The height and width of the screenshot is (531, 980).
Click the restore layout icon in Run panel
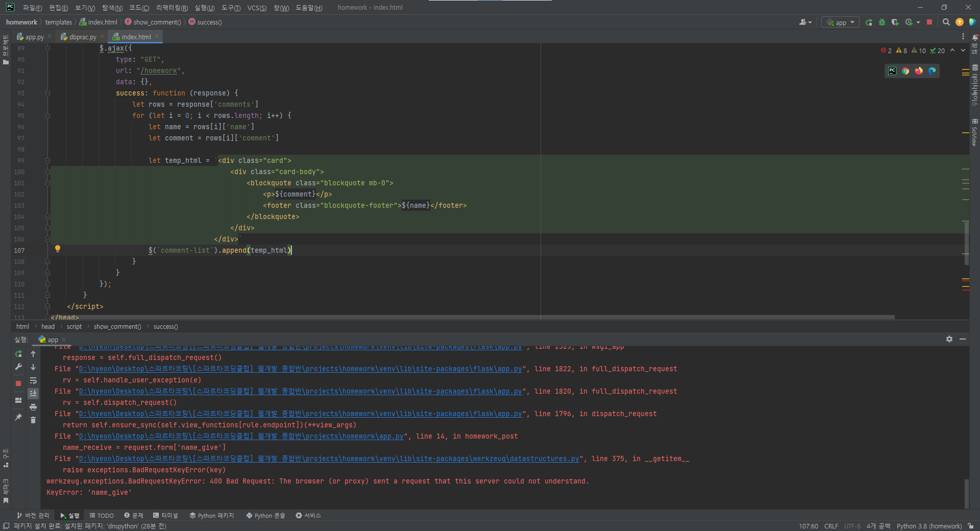(x=18, y=400)
